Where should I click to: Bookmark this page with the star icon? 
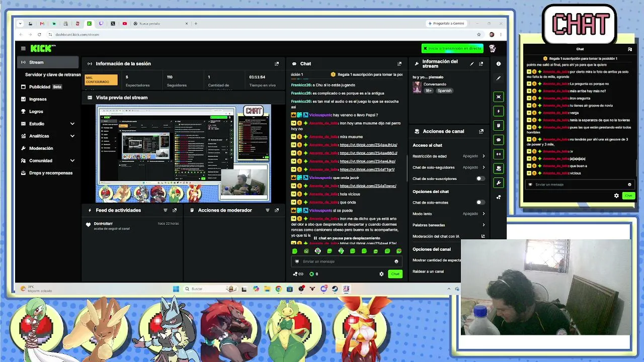coord(479,35)
